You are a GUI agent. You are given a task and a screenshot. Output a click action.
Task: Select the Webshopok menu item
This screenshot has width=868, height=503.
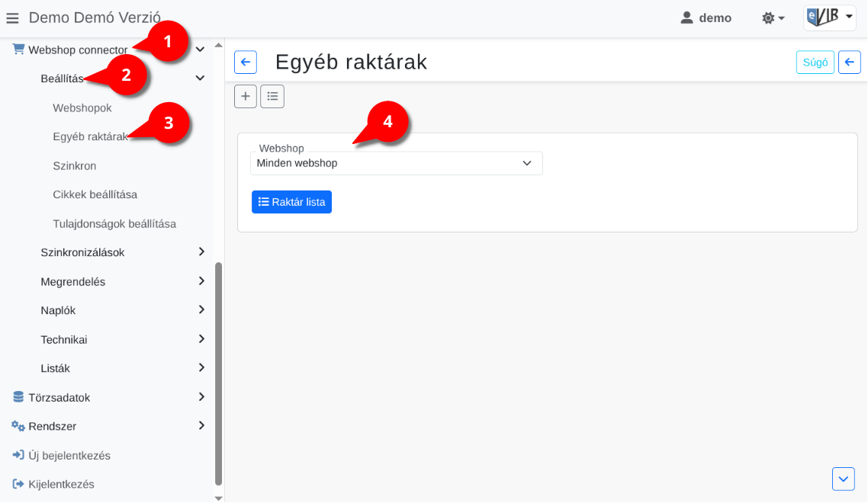(x=82, y=108)
